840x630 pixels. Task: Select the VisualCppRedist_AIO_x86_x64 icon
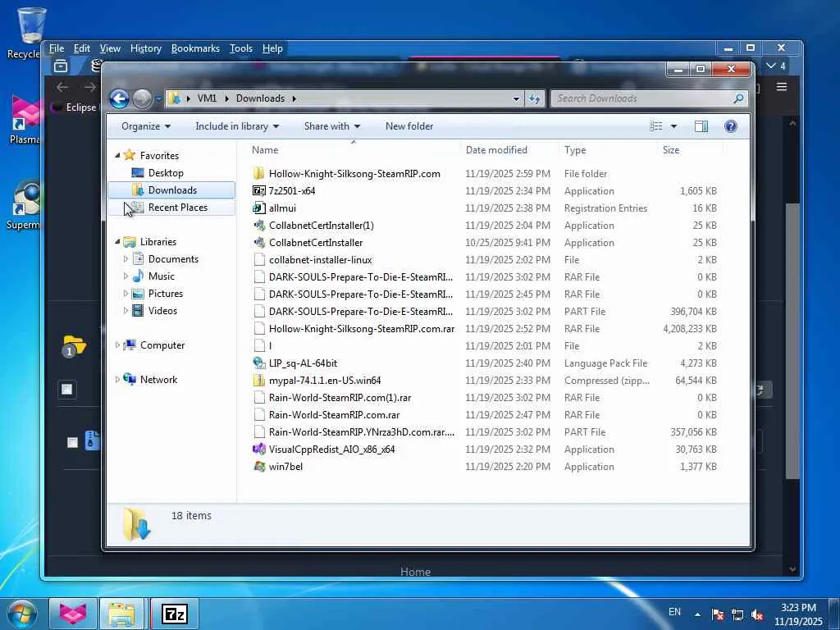point(258,450)
